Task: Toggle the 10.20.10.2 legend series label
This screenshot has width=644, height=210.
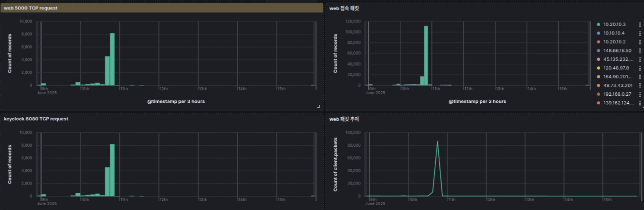Action: pyautogui.click(x=615, y=42)
